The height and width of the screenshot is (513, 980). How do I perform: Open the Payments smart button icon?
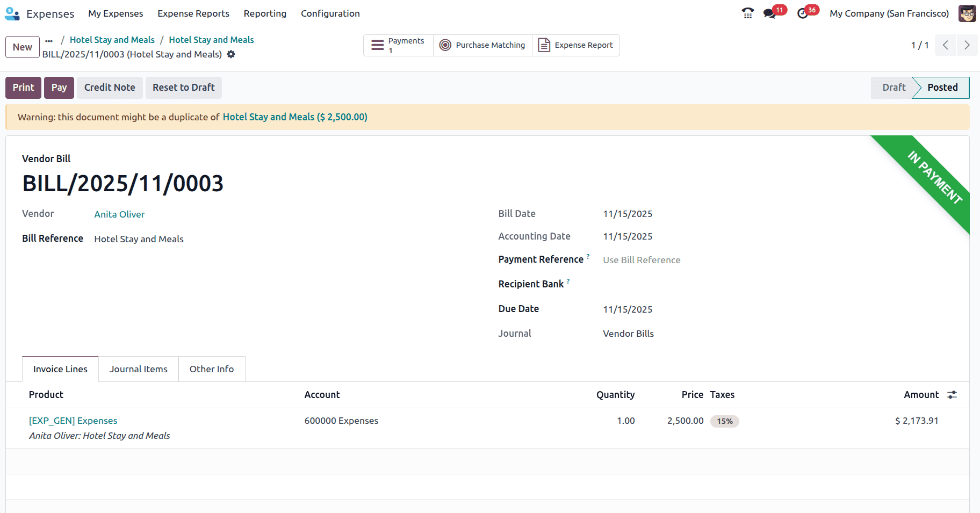(x=376, y=45)
